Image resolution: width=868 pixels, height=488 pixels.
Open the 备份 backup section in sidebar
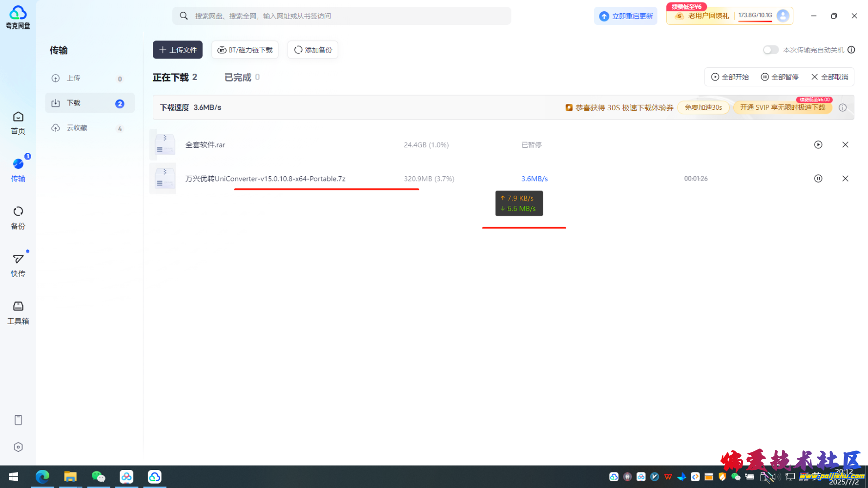18,217
